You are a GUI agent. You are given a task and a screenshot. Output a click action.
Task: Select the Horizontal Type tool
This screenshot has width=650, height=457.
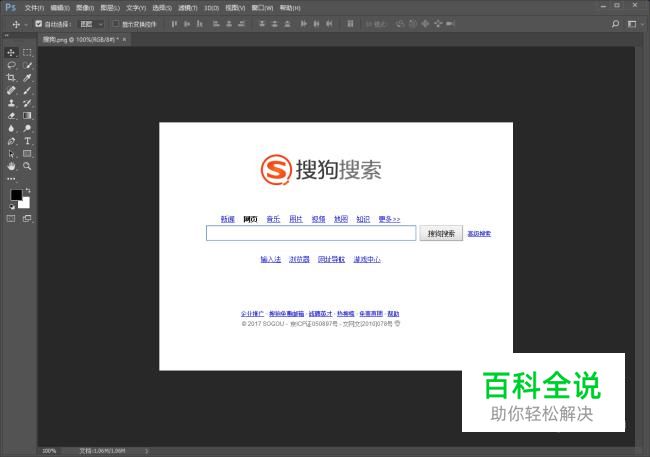27,141
